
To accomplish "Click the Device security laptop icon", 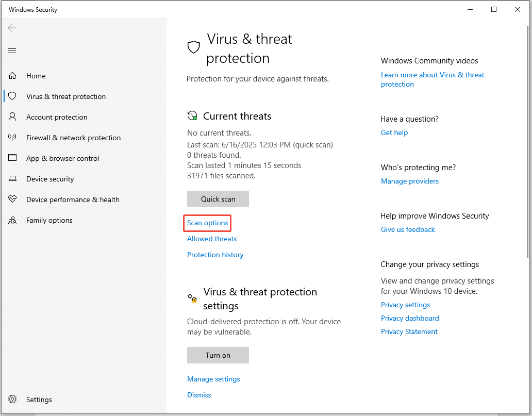I will coord(12,179).
